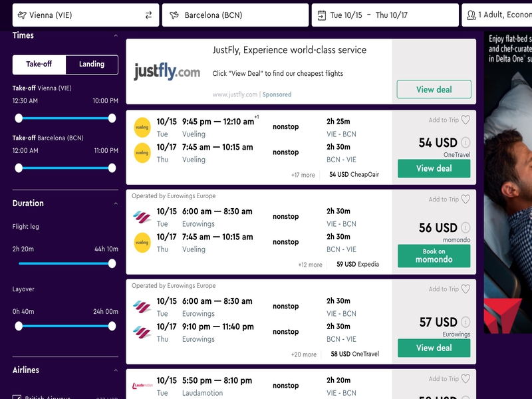Click the Flight leg duration slider handle

[x=112, y=263]
